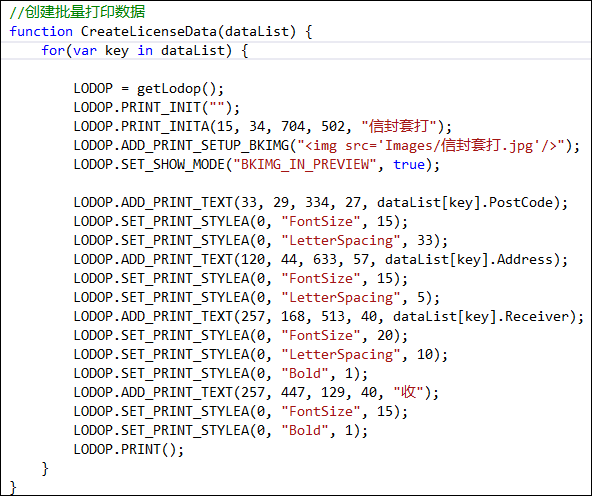Image resolution: width=592 pixels, height=496 pixels.
Task: Click the "BKIMG_IN_PREVIEW" string
Action: [x=305, y=165]
